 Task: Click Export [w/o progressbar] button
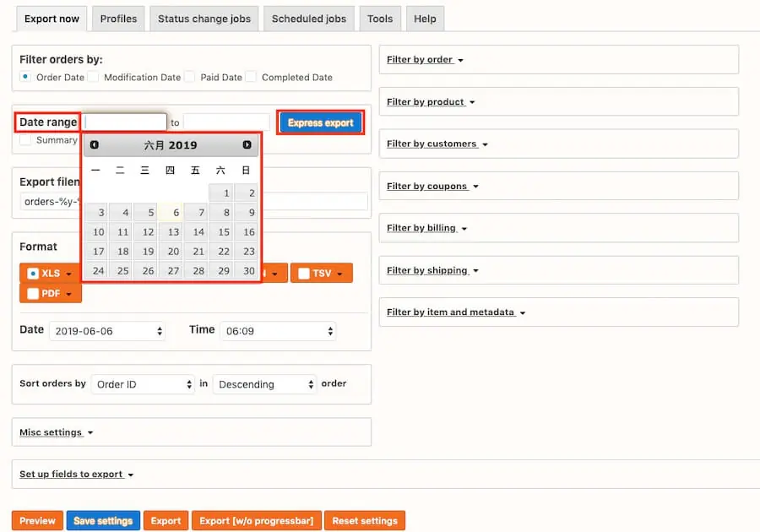tap(257, 521)
